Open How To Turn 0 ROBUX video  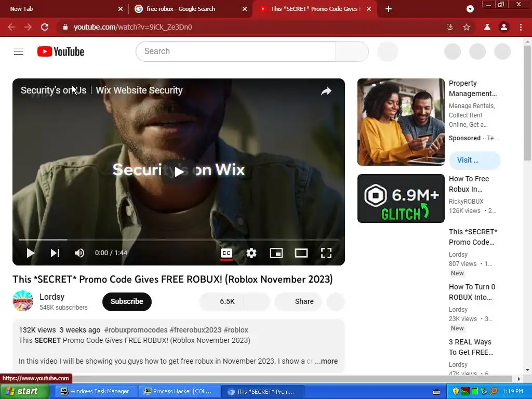pos(472,292)
